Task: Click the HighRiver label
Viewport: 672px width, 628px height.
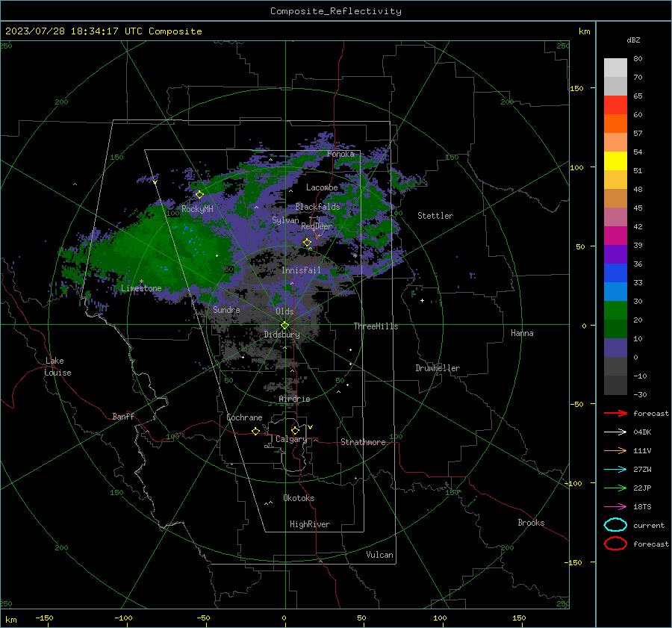Action: coord(310,524)
